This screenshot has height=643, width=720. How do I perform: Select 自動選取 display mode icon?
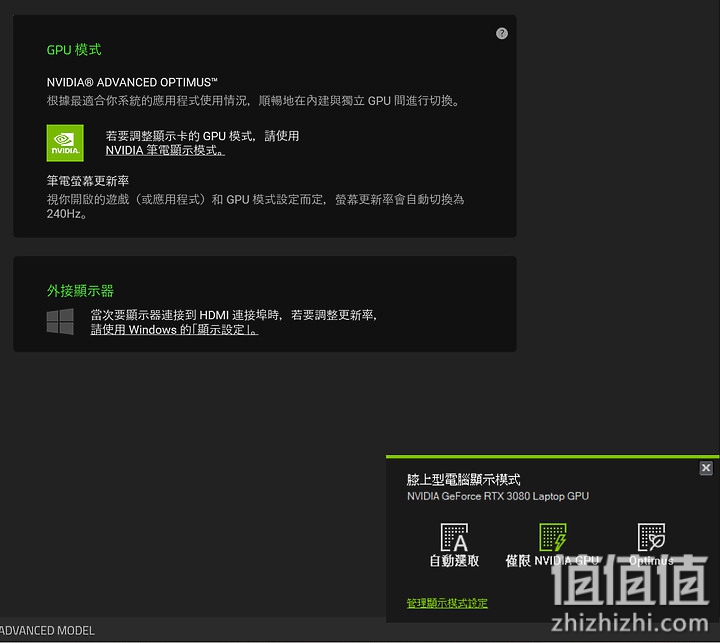tap(454, 537)
